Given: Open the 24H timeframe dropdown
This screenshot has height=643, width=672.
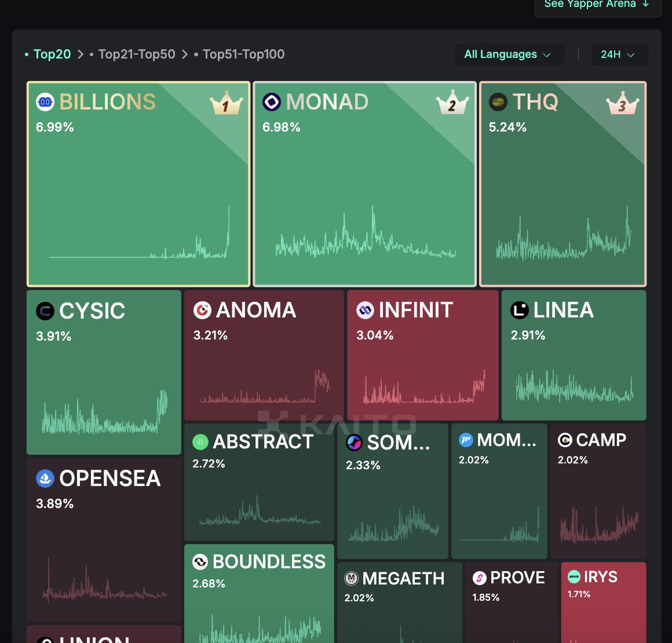Looking at the screenshot, I should point(620,54).
